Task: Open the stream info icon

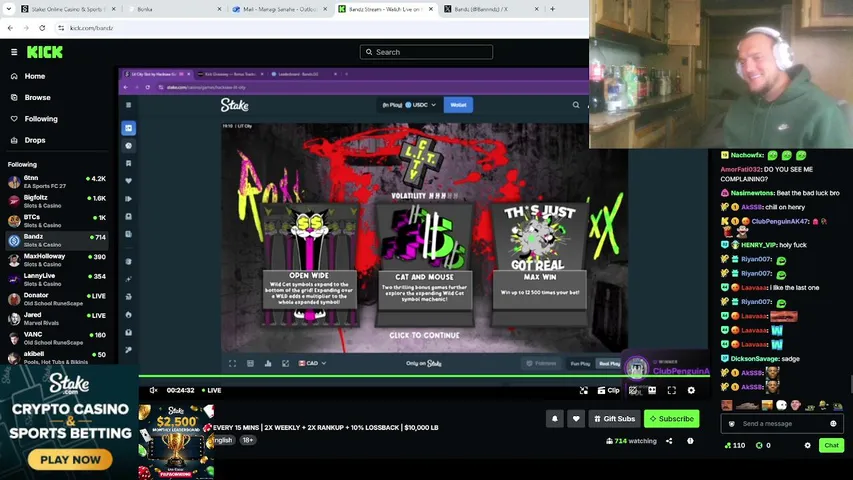Action: [x=690, y=441]
